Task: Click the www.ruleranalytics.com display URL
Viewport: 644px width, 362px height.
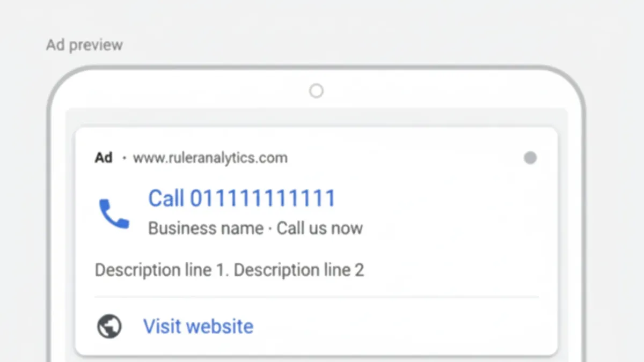Action: pos(210,158)
